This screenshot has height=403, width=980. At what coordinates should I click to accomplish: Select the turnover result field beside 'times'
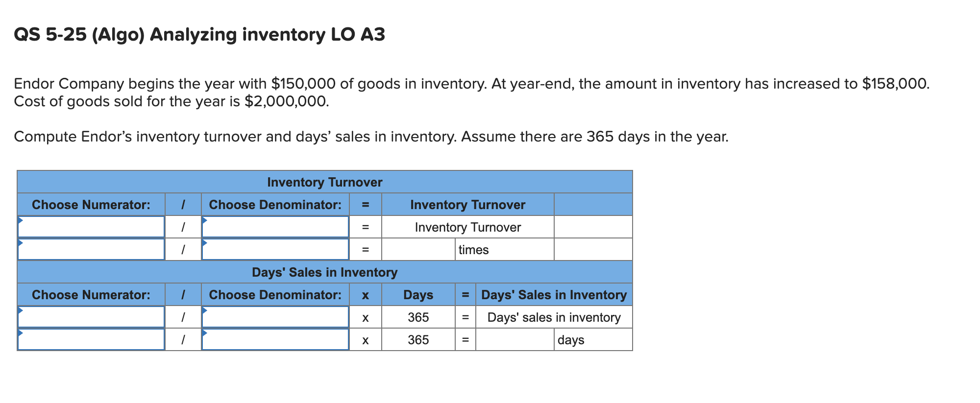[417, 249]
